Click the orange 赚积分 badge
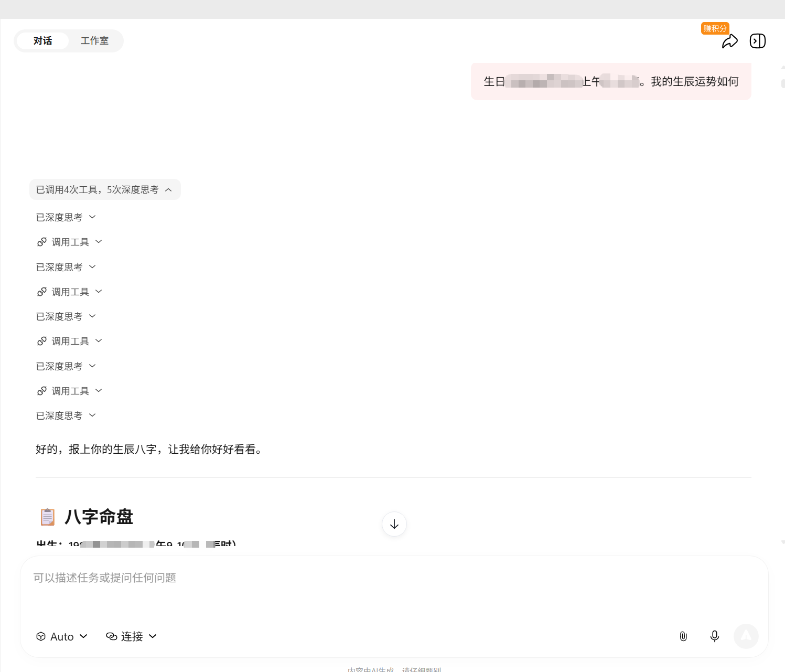Screen dimensions: 785x672 click(715, 28)
